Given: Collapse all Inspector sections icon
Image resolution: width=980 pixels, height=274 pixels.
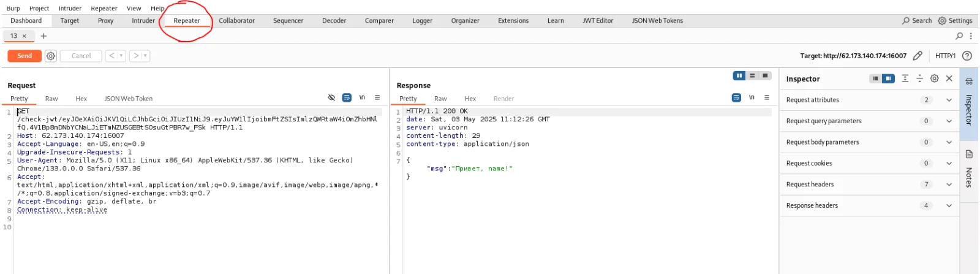Looking at the screenshot, I should point(919,78).
